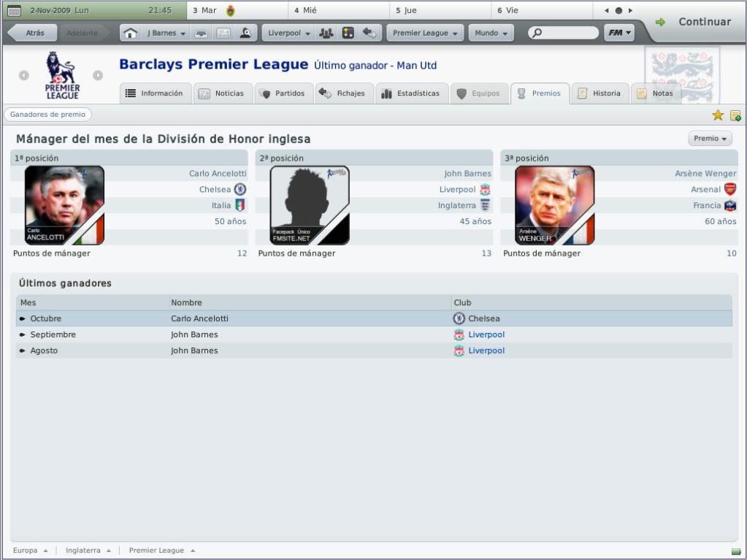Image resolution: width=747 pixels, height=560 pixels.
Task: Open the calendar icon beside the date
Action: (x=15, y=10)
